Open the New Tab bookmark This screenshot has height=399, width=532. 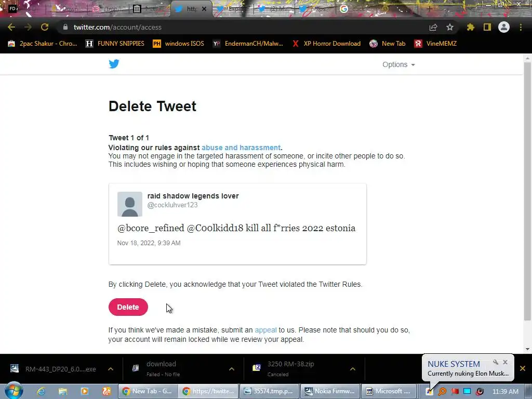pos(388,44)
